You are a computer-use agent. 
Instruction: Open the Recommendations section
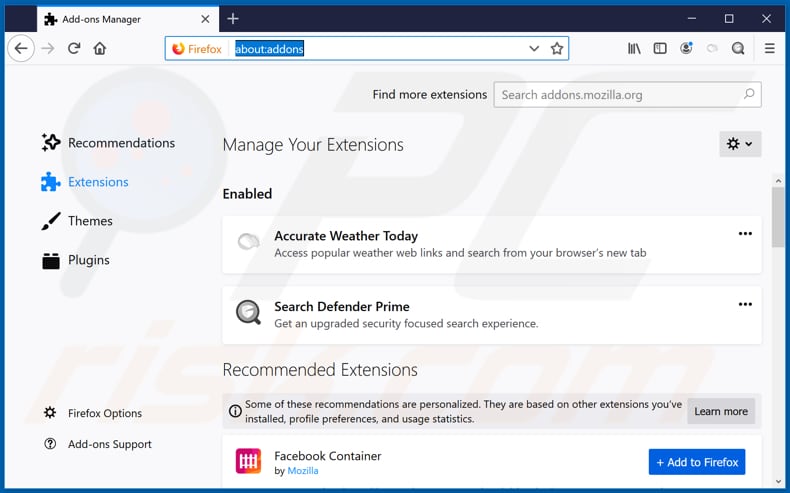pyautogui.click(x=108, y=143)
